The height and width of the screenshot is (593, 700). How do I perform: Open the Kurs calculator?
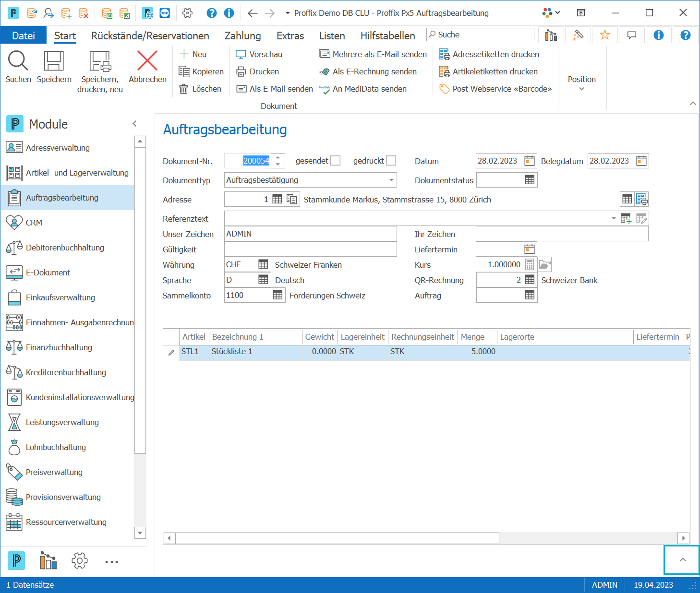click(529, 264)
